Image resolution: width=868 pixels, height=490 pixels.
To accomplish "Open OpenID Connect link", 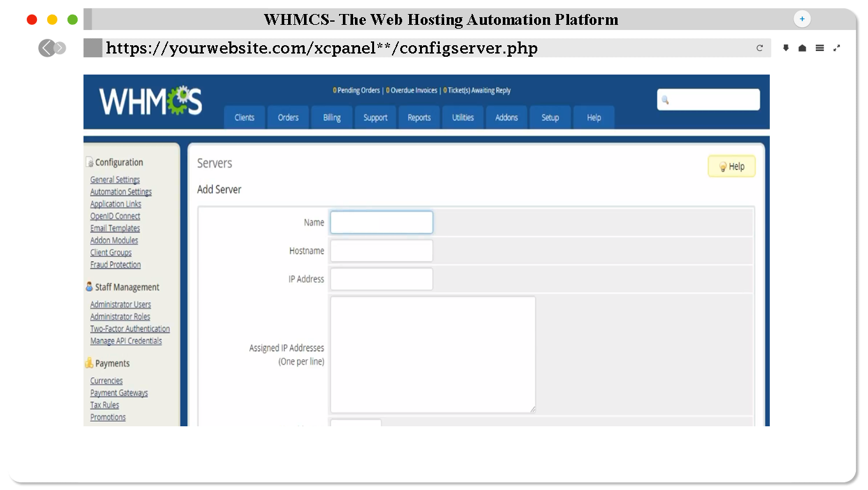I will coord(115,216).
